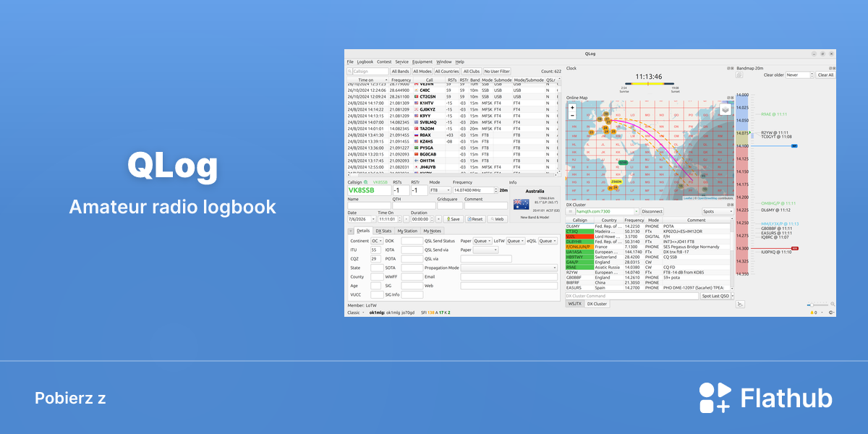Open the Spots type dropdown
This screenshot has width=868, height=434.
coord(718,211)
